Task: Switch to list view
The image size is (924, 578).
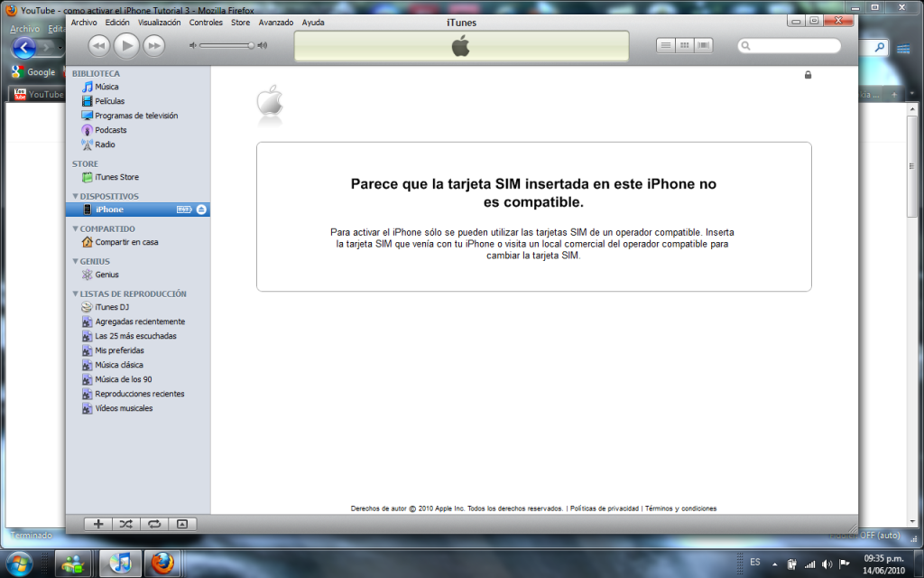Action: pyautogui.click(x=665, y=45)
